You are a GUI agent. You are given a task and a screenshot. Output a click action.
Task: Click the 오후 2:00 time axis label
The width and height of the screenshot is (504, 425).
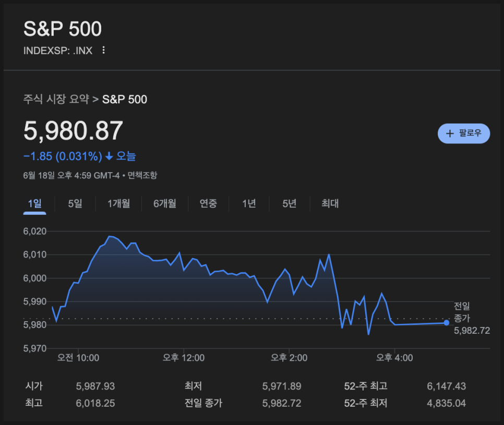pyautogui.click(x=289, y=358)
